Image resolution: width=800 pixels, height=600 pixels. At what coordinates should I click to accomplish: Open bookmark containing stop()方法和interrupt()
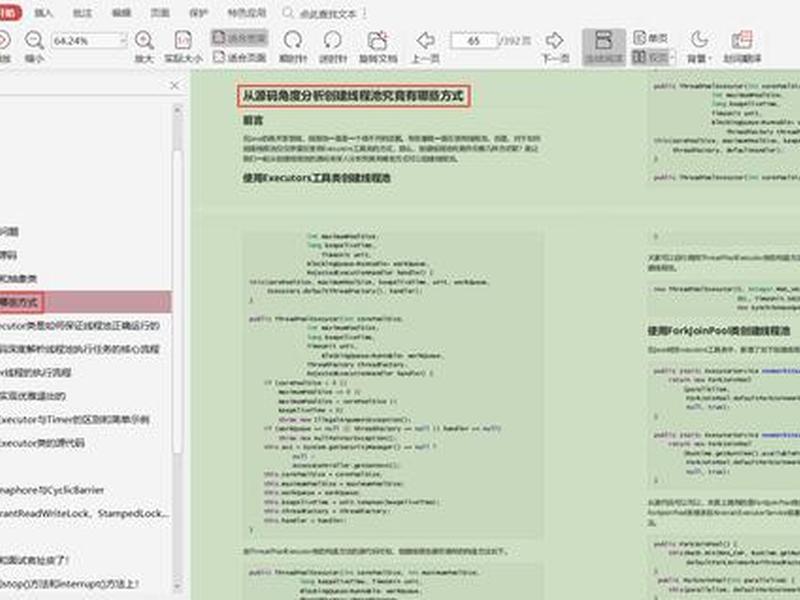point(70,583)
